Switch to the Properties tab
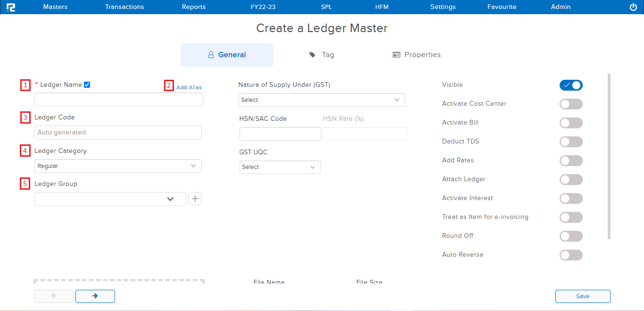The image size is (644, 311). pos(417,55)
